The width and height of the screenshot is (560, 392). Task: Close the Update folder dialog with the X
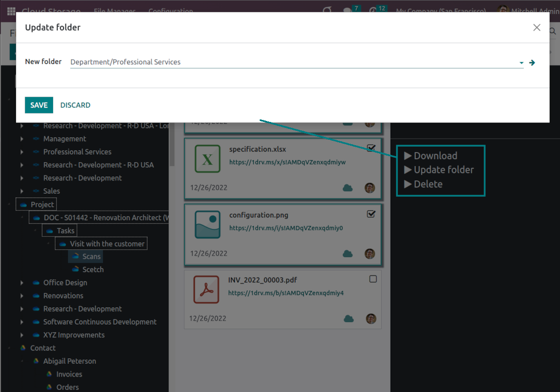click(537, 28)
